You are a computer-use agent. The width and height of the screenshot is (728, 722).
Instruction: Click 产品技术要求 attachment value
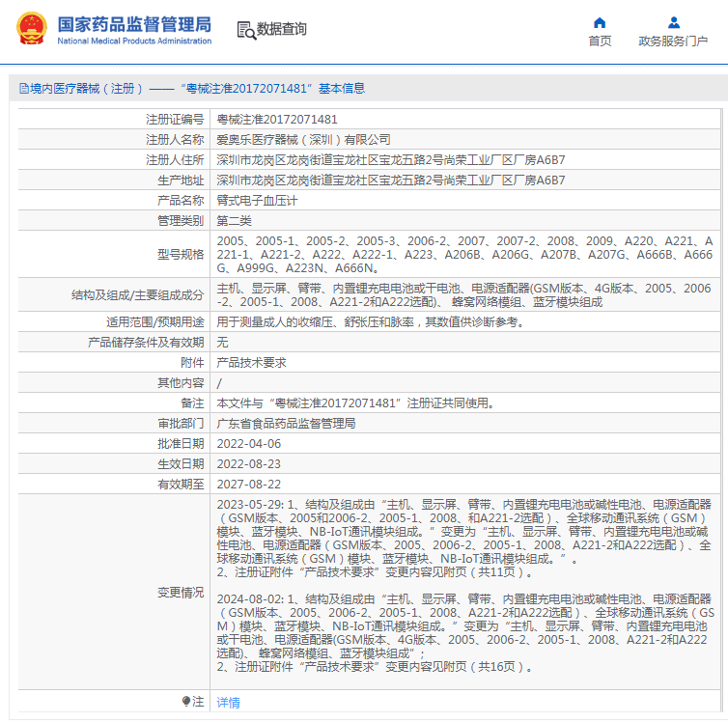252,363
